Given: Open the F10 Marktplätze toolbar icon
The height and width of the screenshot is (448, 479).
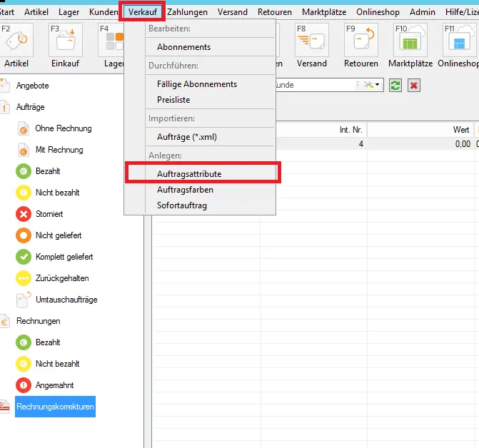Looking at the screenshot, I should [410, 40].
